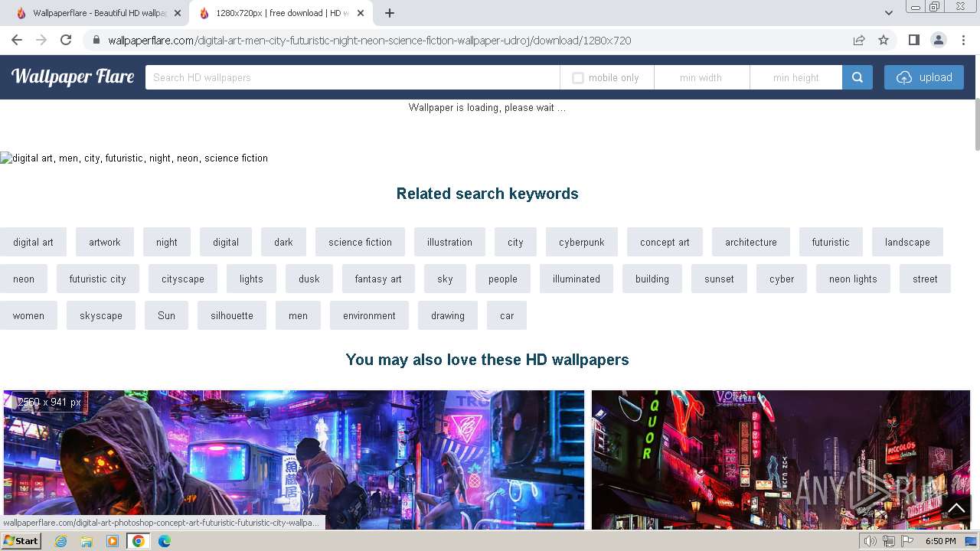Click the 'car' keyword tag

point(507,315)
